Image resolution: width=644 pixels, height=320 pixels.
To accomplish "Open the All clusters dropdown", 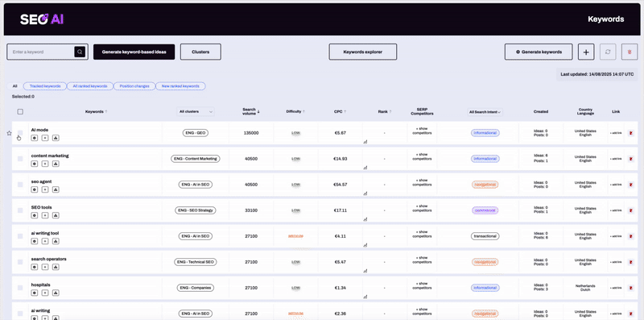I will (196, 111).
